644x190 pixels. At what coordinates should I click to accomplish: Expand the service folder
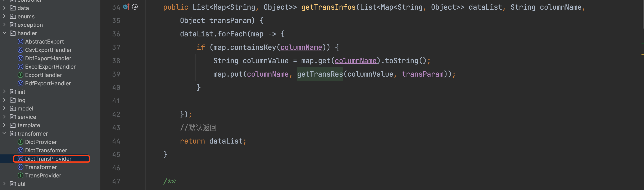[4, 117]
